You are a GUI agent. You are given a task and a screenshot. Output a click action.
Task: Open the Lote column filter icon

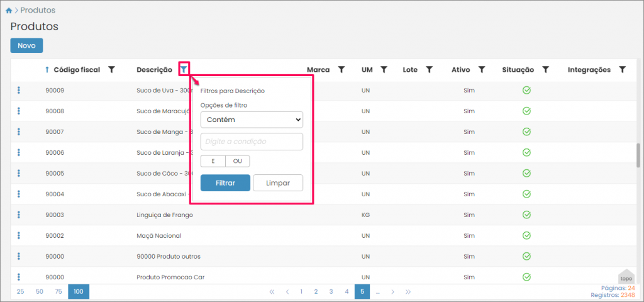tap(429, 70)
